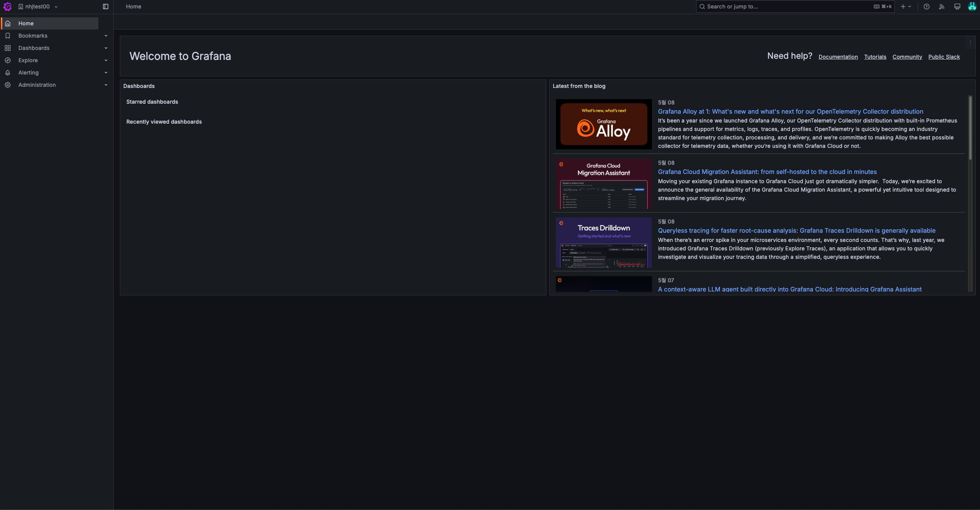This screenshot has height=510, width=980.
Task: Open the Public Slack link
Action: coord(944,57)
